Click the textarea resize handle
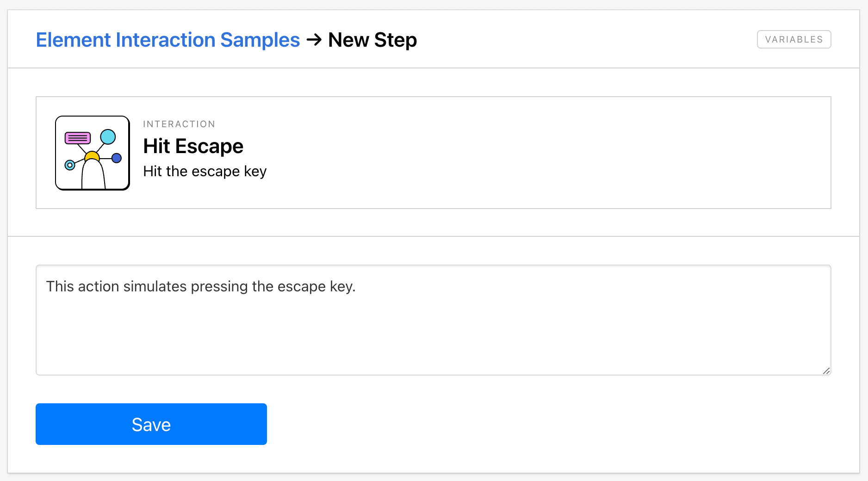 [x=826, y=370]
